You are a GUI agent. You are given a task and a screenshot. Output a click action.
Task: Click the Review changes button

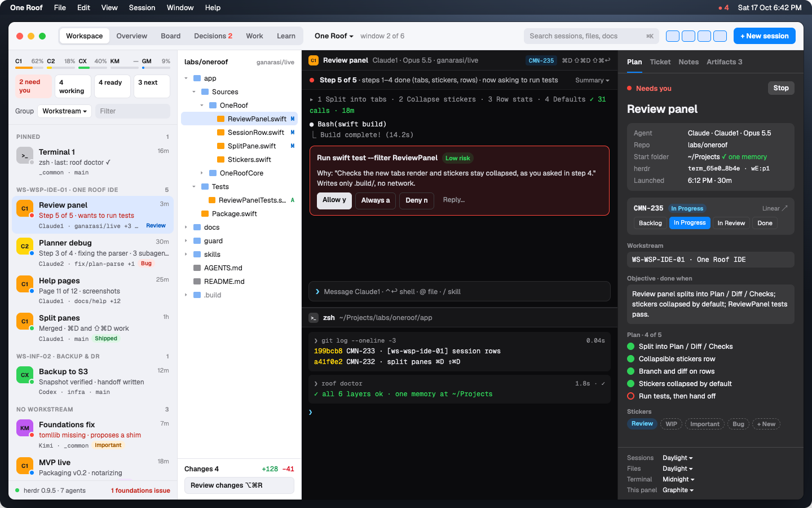coord(239,485)
